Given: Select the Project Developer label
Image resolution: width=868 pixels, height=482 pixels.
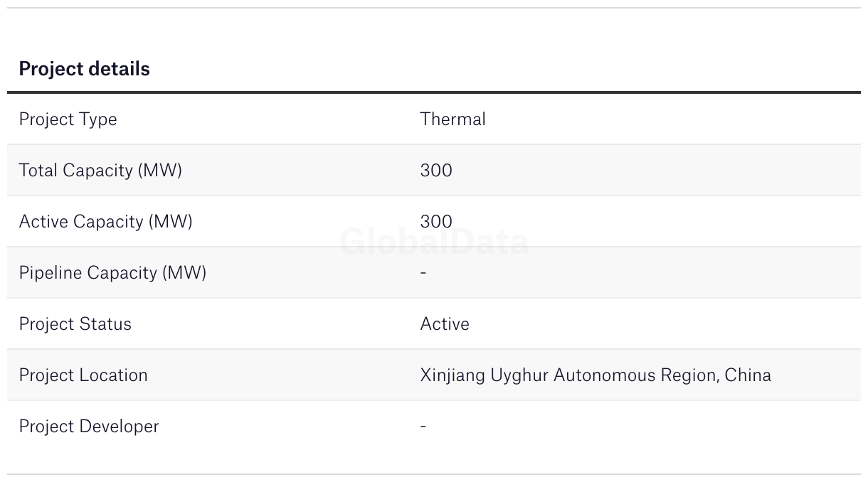Looking at the screenshot, I should 89,426.
